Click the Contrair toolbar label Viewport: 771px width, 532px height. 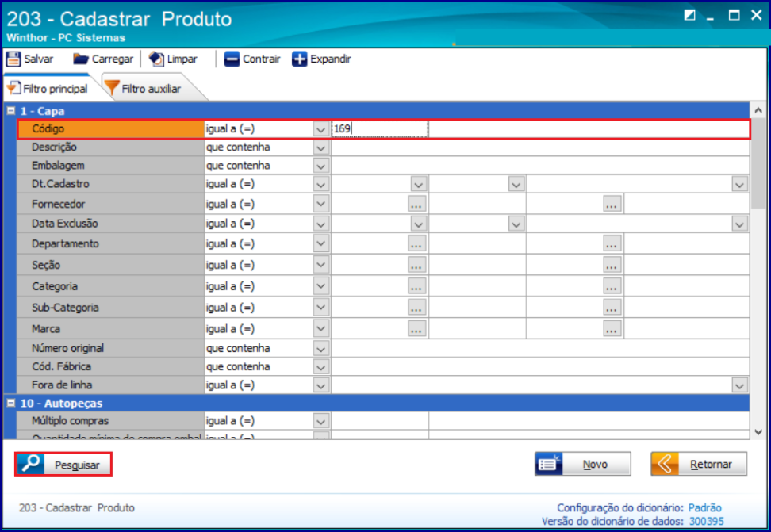pos(262,59)
